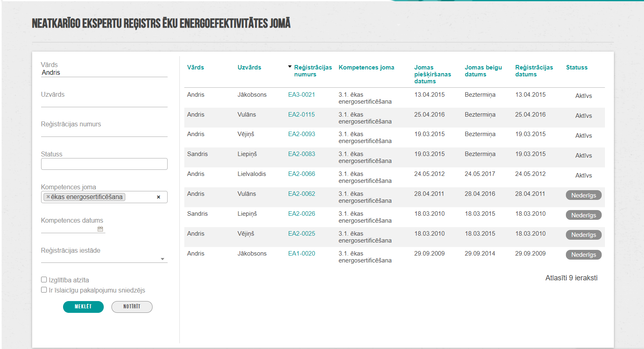Click the sort arrow beside Reģistrācijas numurs
Image resolution: width=644 pixels, height=349 pixels.
[290, 67]
